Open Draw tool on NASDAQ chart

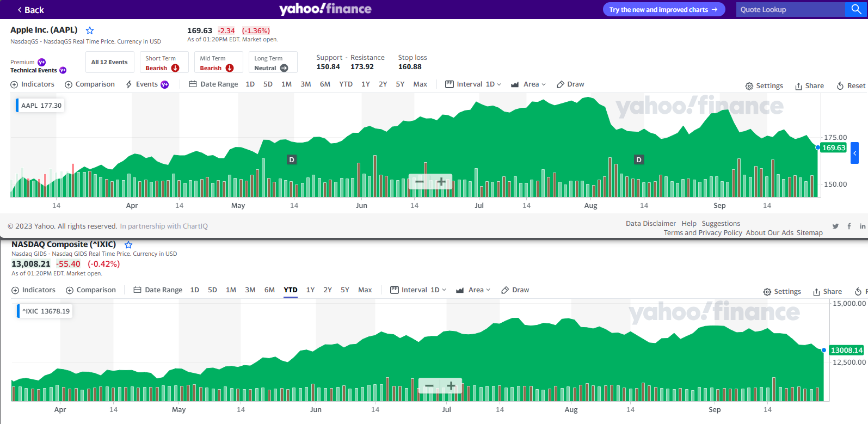coord(515,290)
